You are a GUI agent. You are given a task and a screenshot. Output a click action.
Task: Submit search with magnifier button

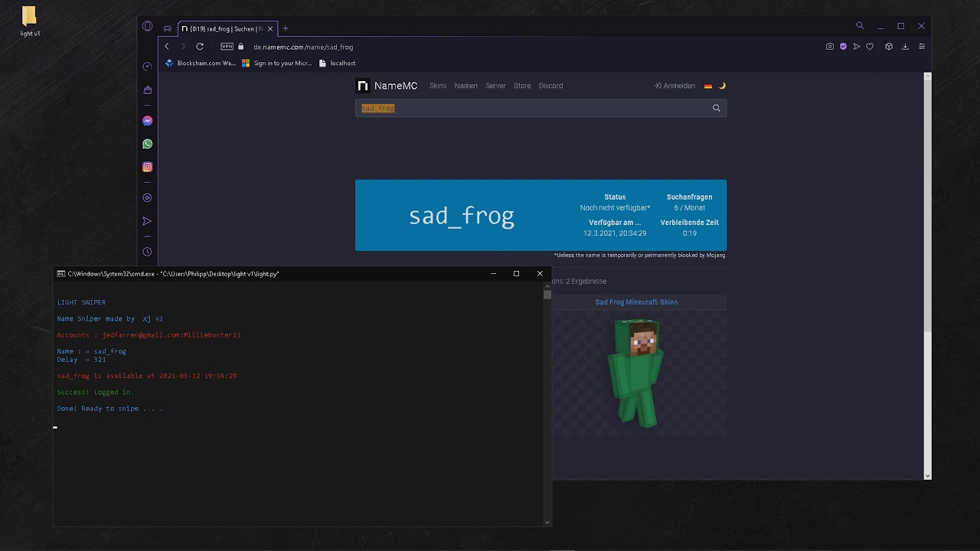click(717, 109)
